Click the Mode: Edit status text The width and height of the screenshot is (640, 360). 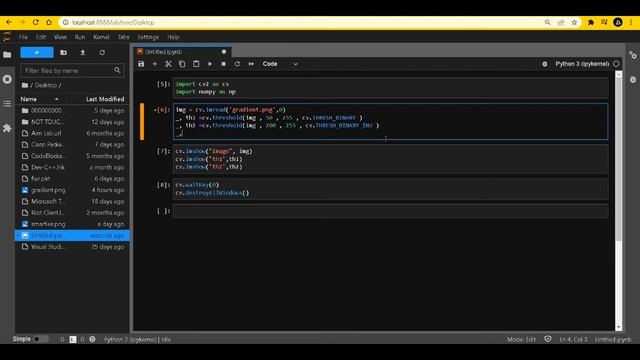tap(521, 339)
